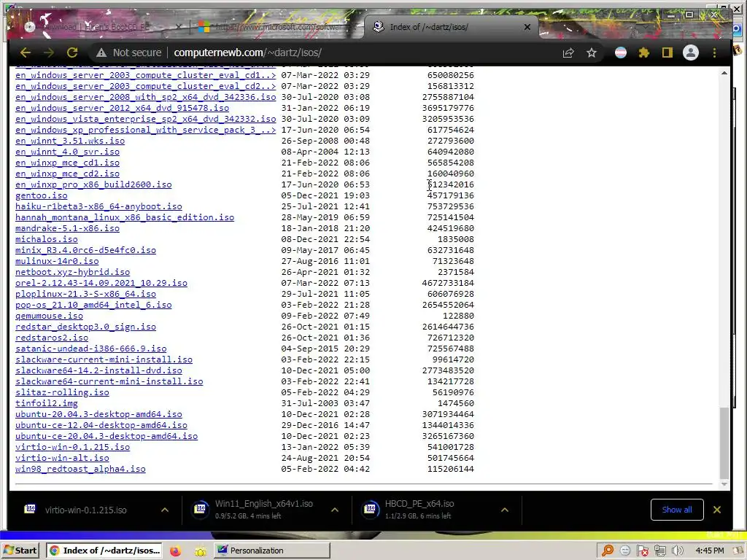The width and height of the screenshot is (747, 560).
Task: Click the michalos.iso link
Action: pyautogui.click(x=47, y=239)
